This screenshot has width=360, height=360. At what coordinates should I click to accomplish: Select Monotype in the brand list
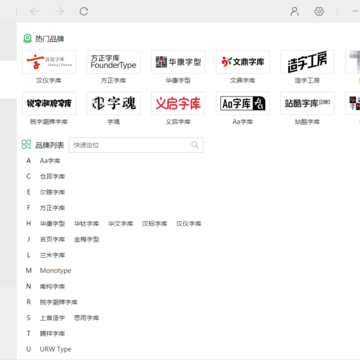(x=55, y=271)
